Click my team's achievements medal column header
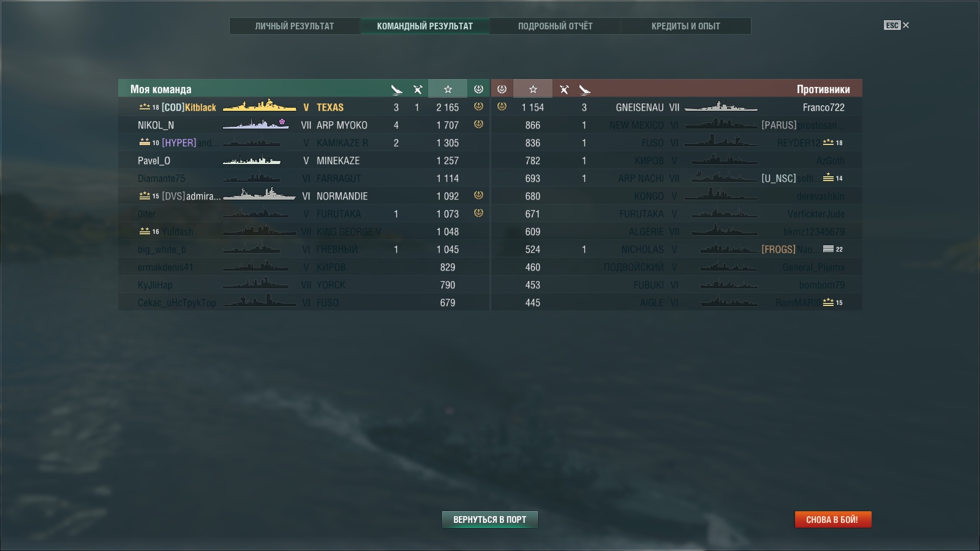The image size is (980, 551). coord(478,89)
